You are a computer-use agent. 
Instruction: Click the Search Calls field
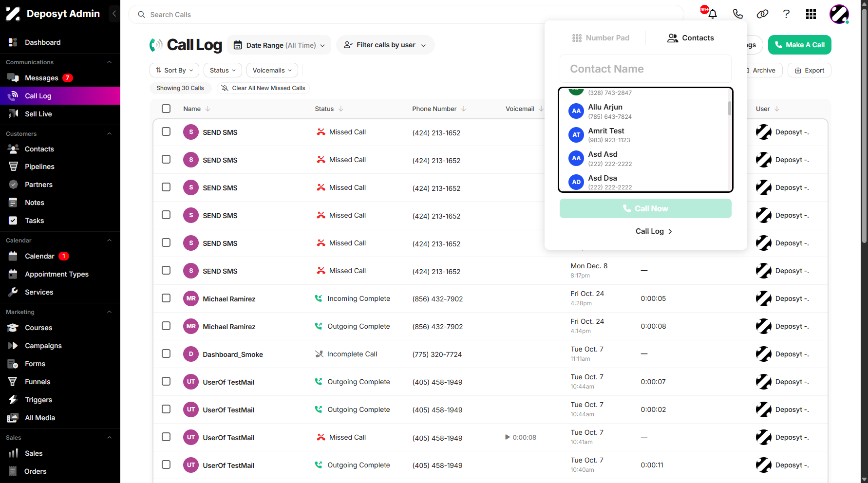point(406,15)
